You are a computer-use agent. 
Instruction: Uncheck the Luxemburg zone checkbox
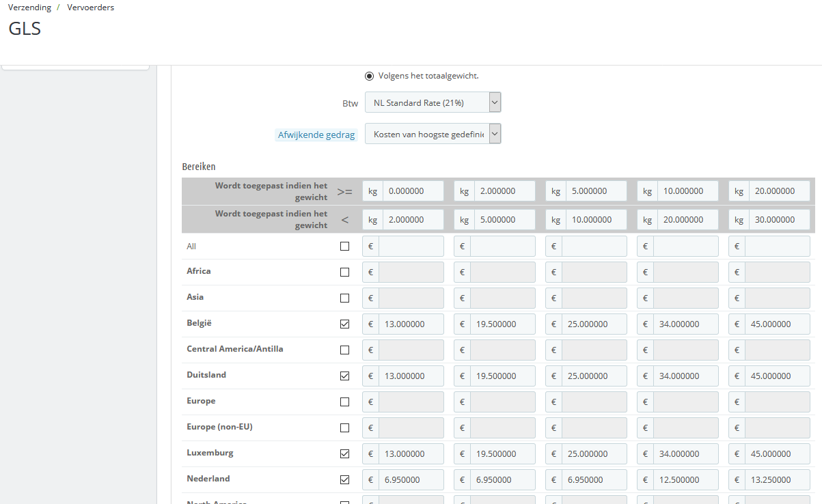coord(344,454)
